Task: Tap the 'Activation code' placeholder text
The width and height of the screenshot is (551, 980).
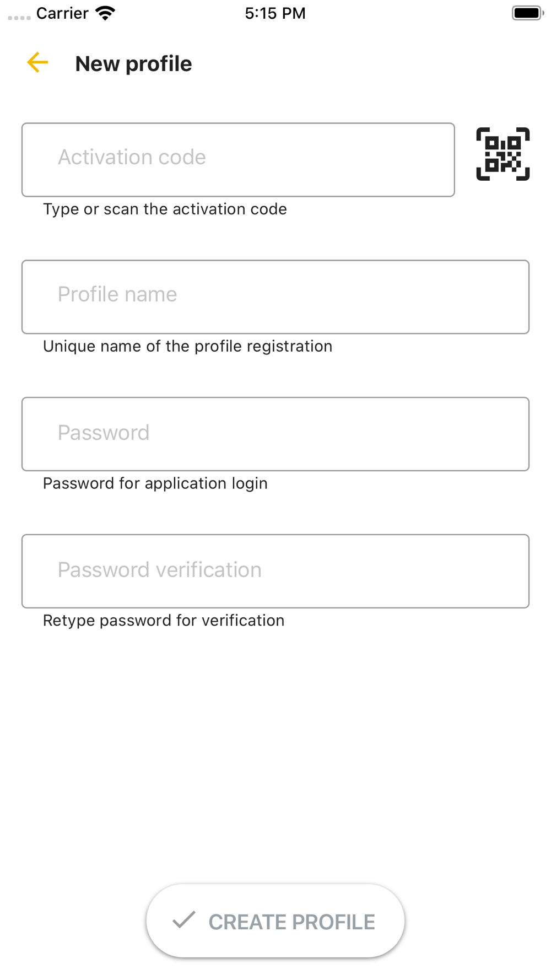Action: pos(132,157)
